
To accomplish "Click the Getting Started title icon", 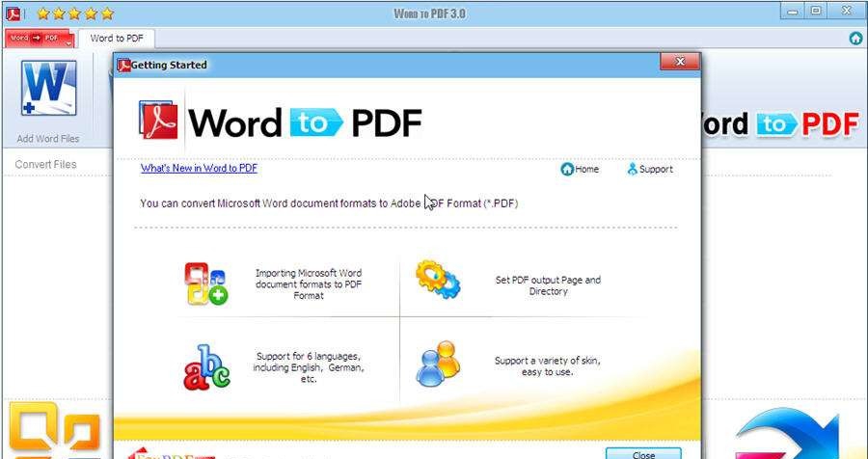I will click(122, 66).
